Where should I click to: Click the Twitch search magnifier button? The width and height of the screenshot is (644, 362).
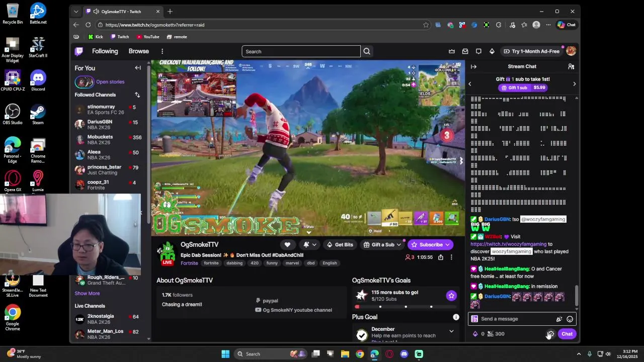(367, 51)
